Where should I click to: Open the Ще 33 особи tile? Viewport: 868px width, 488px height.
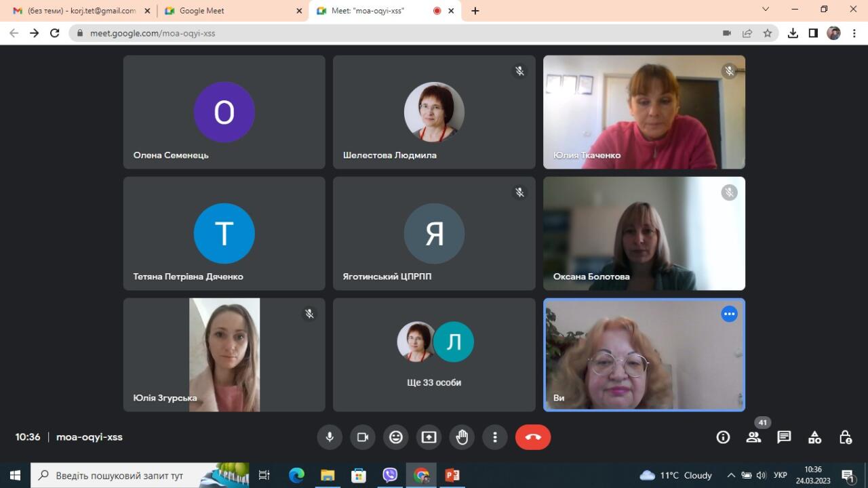pyautogui.click(x=434, y=355)
